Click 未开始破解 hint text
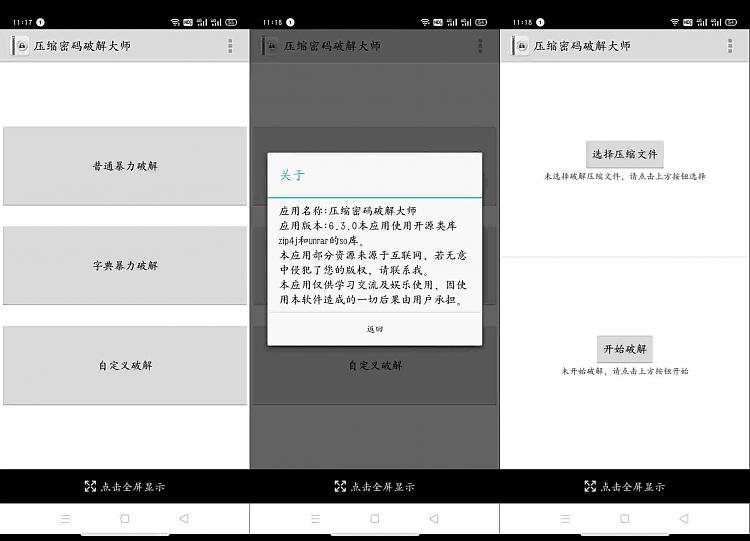Screen dimensions: 750x541 (x=625, y=371)
